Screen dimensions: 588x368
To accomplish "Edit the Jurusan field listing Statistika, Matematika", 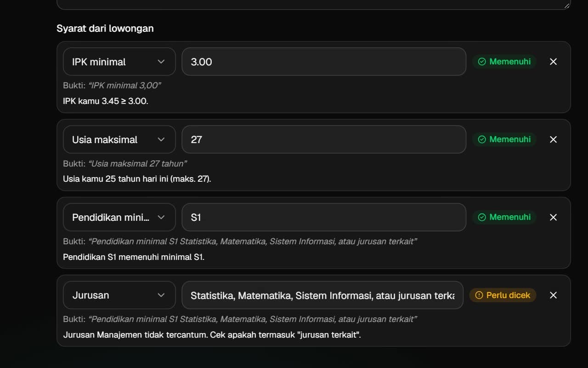I will 322,295.
